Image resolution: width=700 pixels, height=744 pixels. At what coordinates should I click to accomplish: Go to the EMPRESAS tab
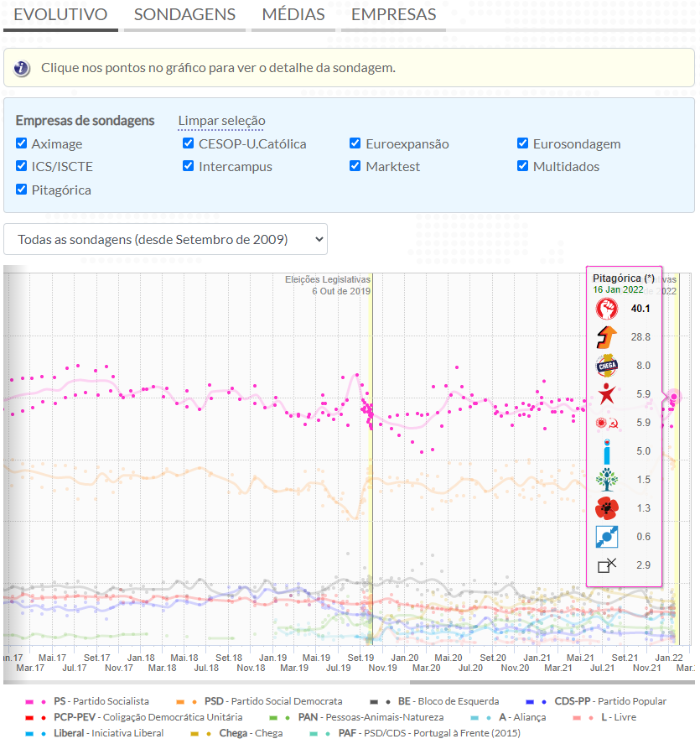pyautogui.click(x=393, y=15)
